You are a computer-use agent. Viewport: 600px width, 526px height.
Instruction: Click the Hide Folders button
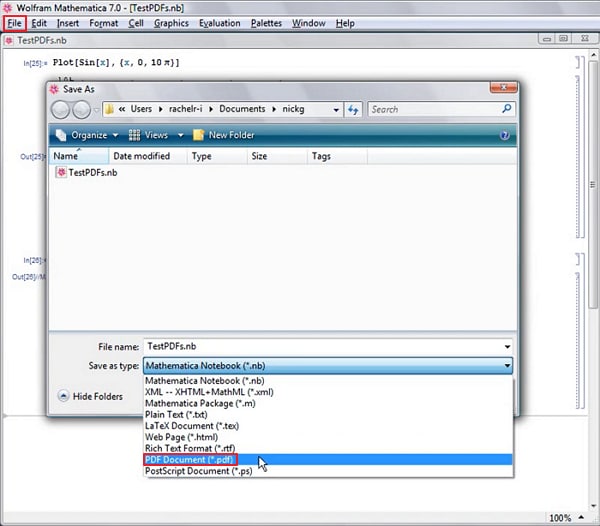click(90, 396)
